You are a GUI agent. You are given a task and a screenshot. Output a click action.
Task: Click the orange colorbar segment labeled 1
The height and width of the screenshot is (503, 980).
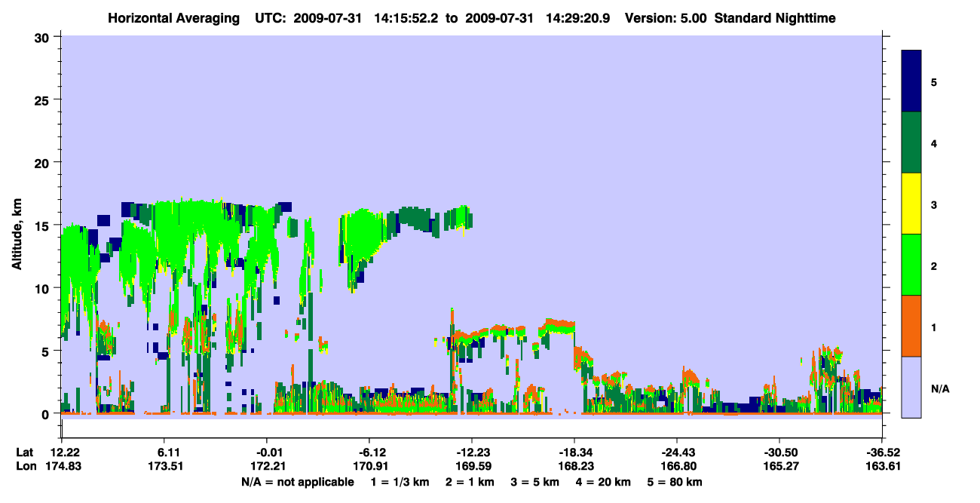pos(911,326)
